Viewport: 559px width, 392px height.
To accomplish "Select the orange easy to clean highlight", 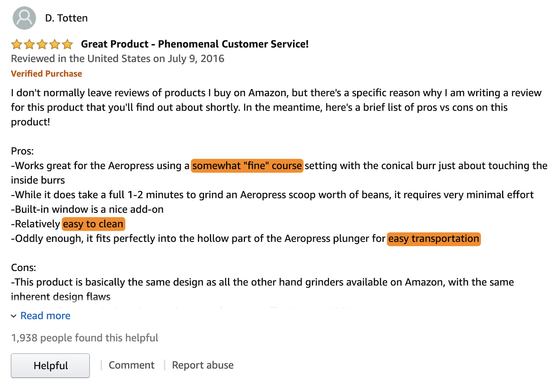I will 93,224.
